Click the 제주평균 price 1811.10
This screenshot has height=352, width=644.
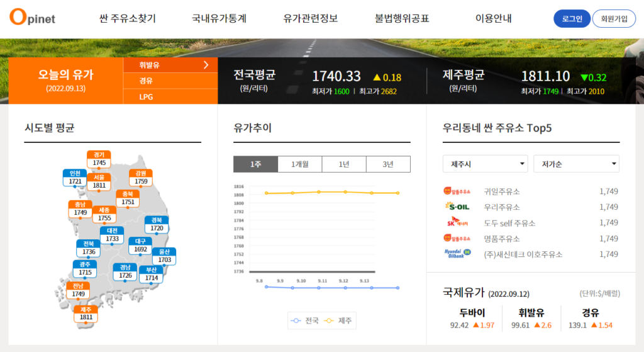(545, 76)
